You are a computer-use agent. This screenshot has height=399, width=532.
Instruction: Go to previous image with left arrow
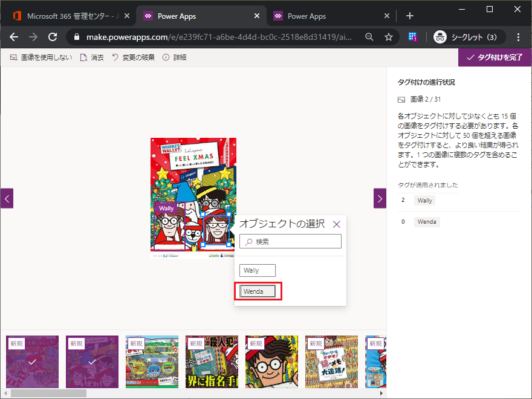7,198
